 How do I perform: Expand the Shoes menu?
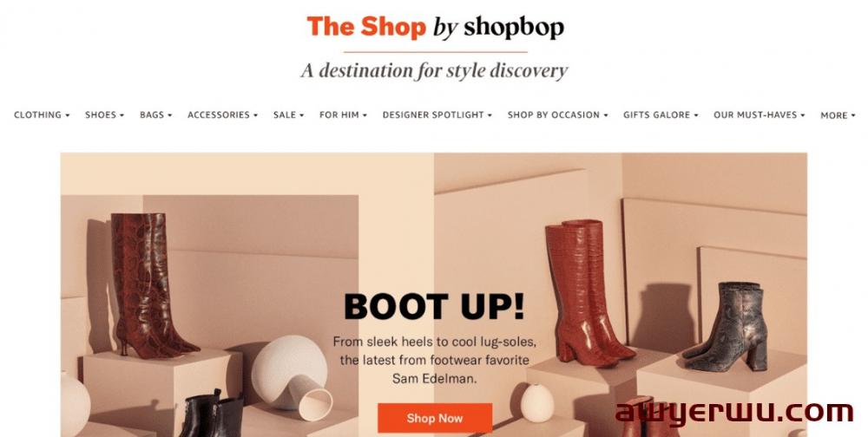point(104,115)
